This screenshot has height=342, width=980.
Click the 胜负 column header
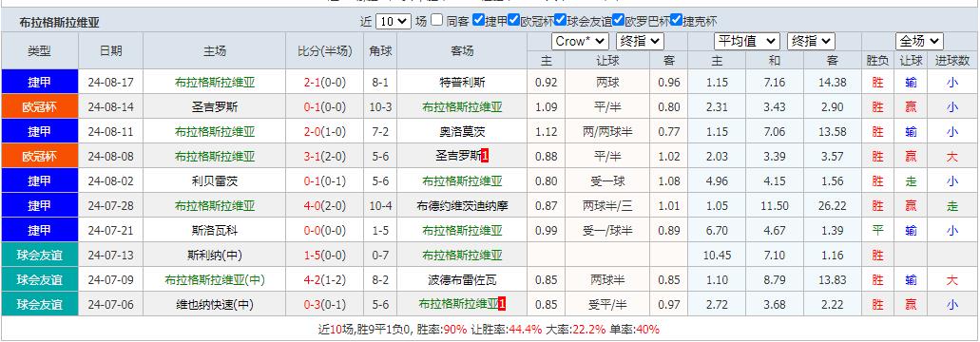877,61
